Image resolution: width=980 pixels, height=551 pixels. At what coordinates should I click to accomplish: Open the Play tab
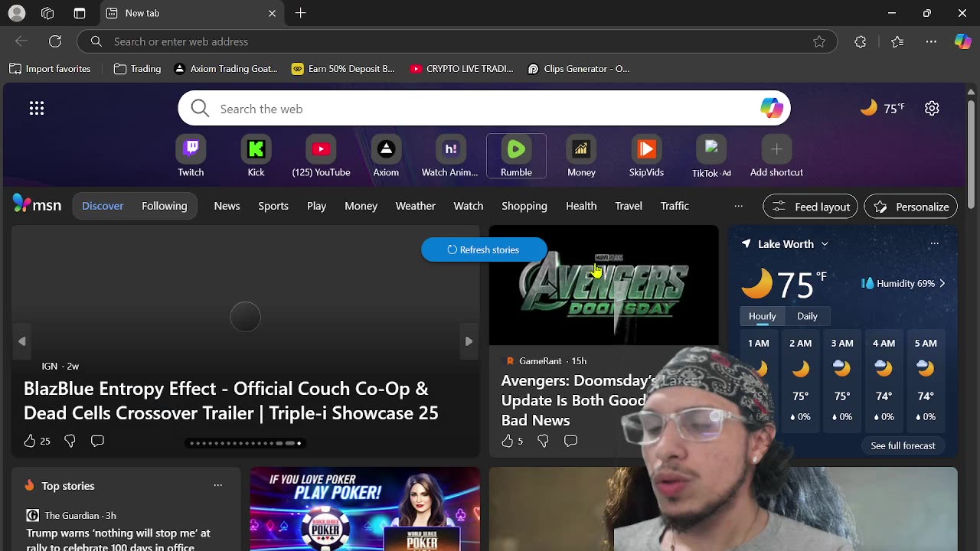(x=316, y=206)
